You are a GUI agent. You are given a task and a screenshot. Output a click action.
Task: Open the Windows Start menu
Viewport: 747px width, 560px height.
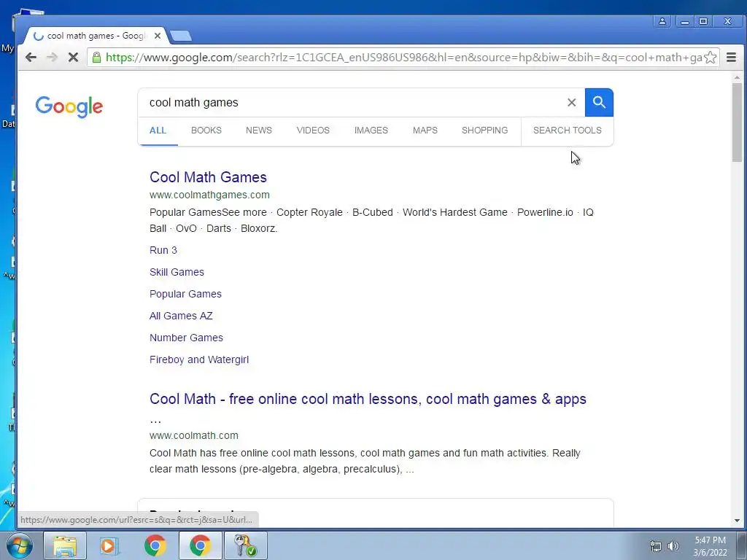[19, 545]
